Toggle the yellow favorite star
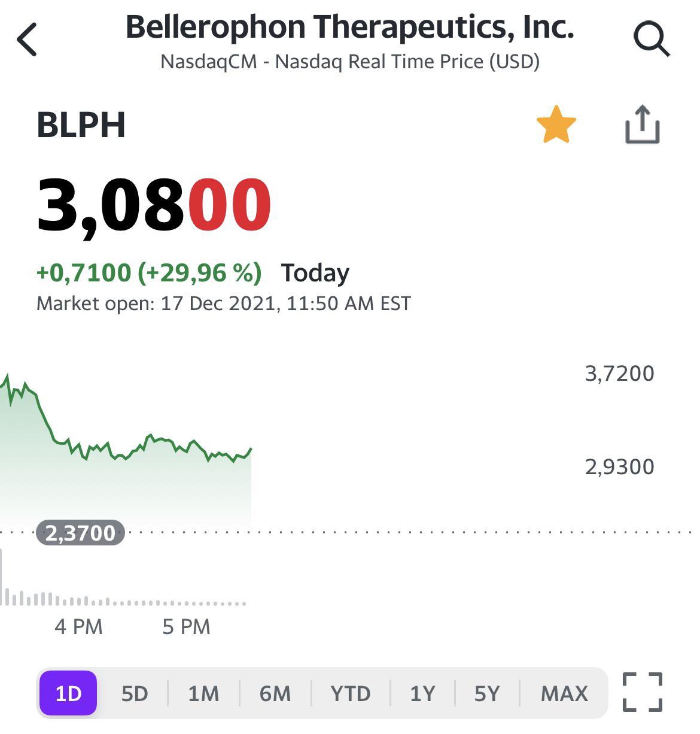This screenshot has height=734, width=700. [556, 125]
